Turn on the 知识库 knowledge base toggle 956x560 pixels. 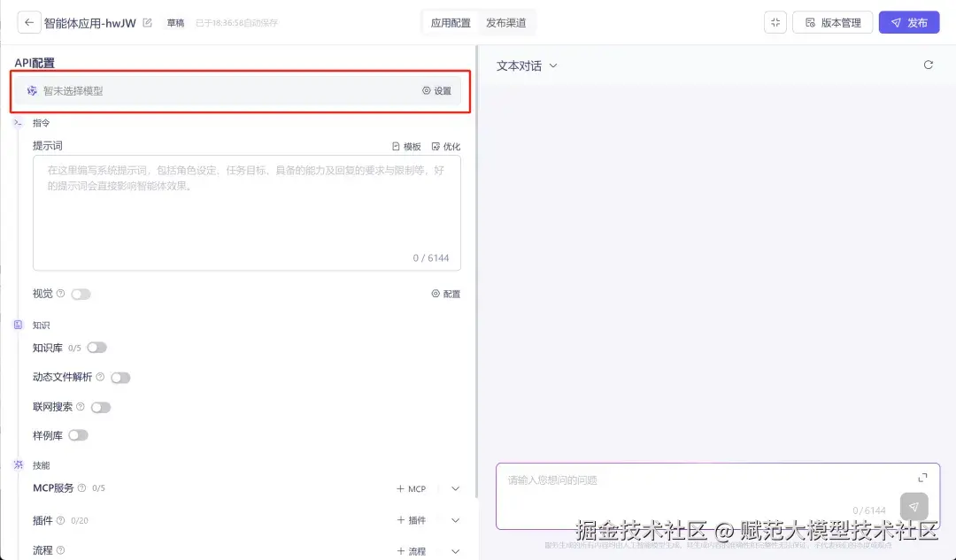point(97,348)
